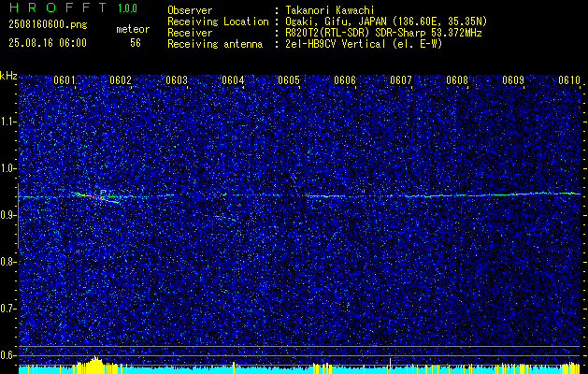Click the faint echo trace below 0604
Screen dimensions: 588x374
[225, 218]
